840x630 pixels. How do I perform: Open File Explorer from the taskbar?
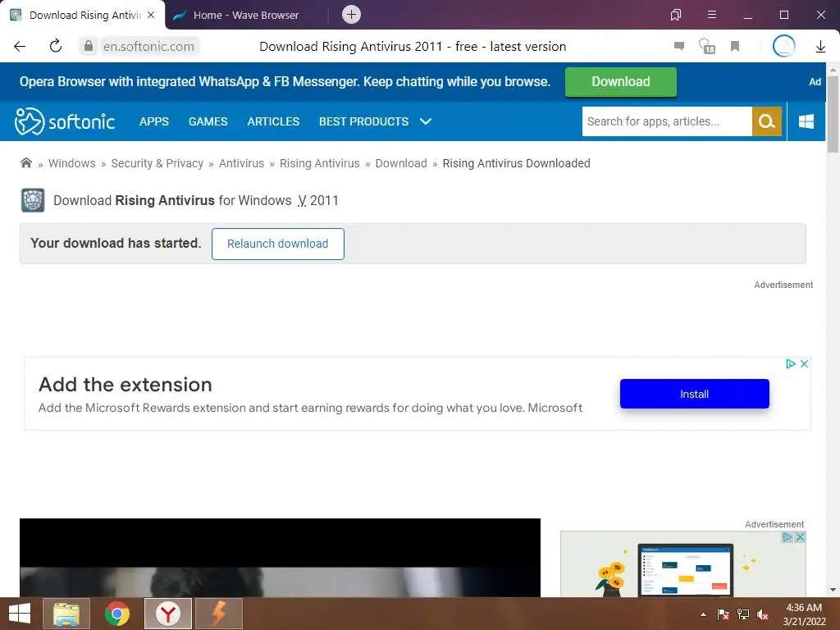(x=66, y=614)
